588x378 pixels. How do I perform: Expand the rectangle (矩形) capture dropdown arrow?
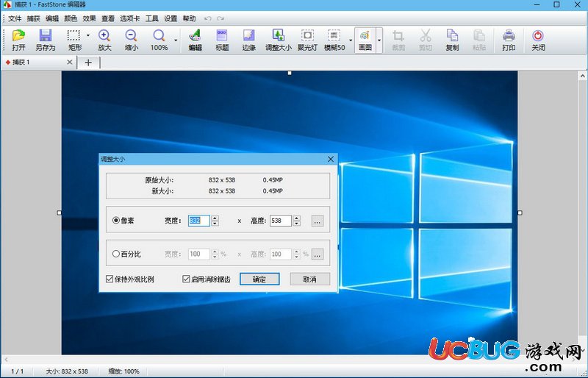87,35
